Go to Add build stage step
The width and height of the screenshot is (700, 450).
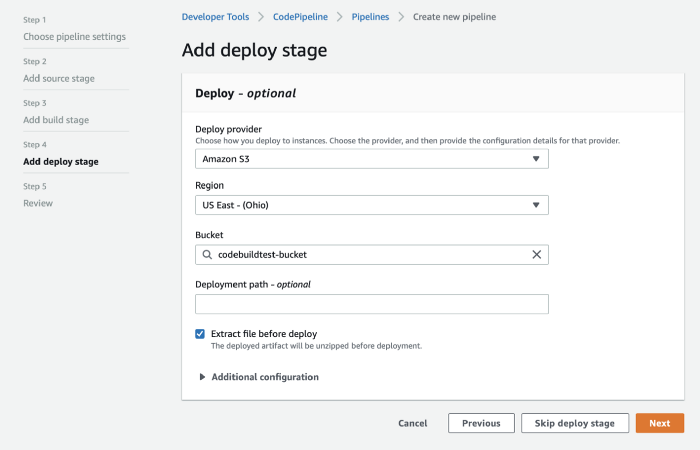click(56, 120)
